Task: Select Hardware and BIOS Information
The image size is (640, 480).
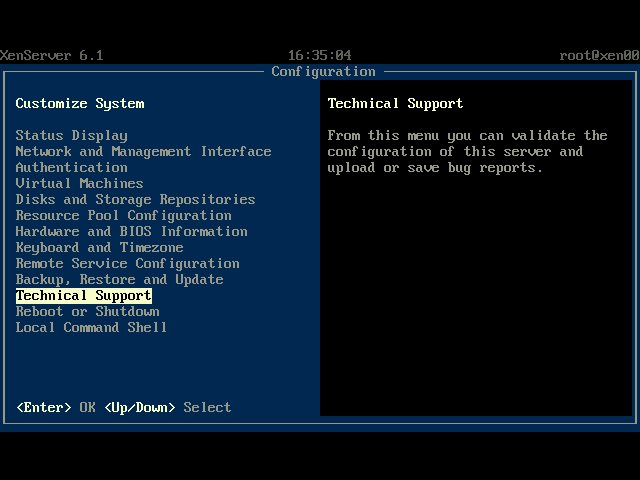Action: coord(131,231)
